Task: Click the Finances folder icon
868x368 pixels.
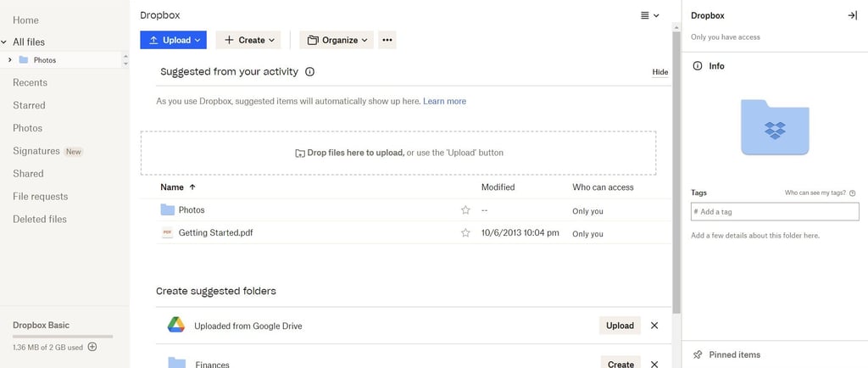Action: click(x=176, y=363)
